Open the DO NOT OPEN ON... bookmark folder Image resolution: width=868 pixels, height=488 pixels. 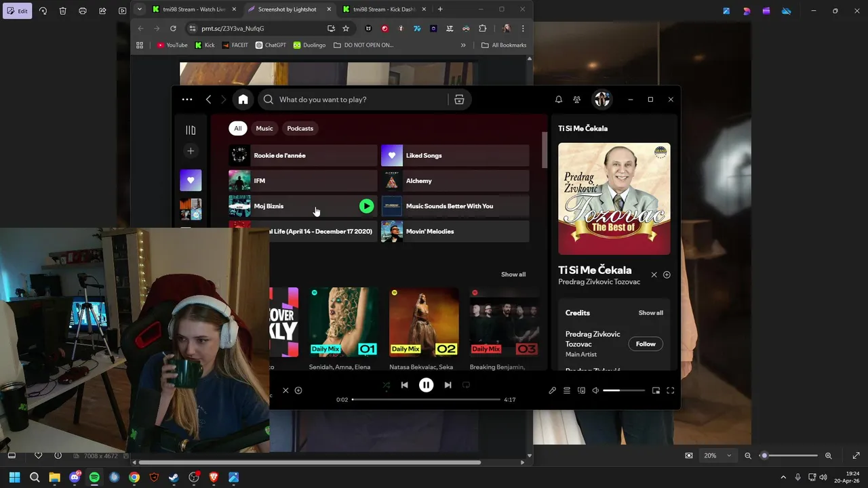pyautogui.click(x=363, y=45)
